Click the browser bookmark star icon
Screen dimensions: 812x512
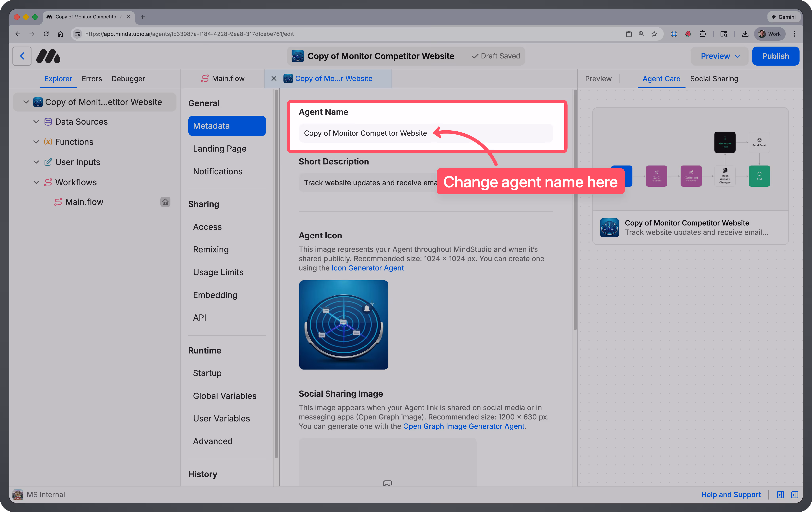point(654,34)
